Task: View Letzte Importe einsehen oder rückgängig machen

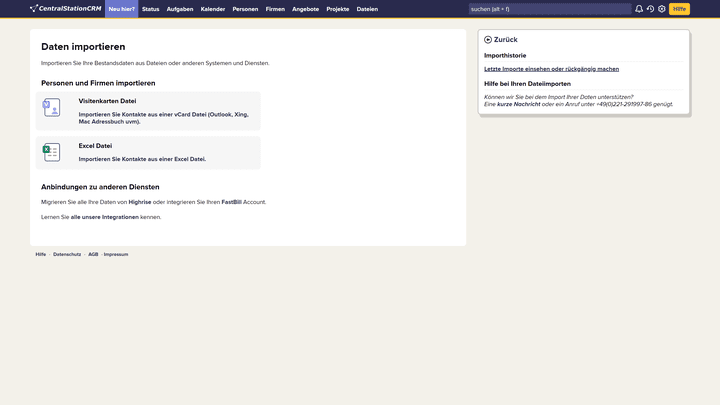Action: tap(551, 69)
